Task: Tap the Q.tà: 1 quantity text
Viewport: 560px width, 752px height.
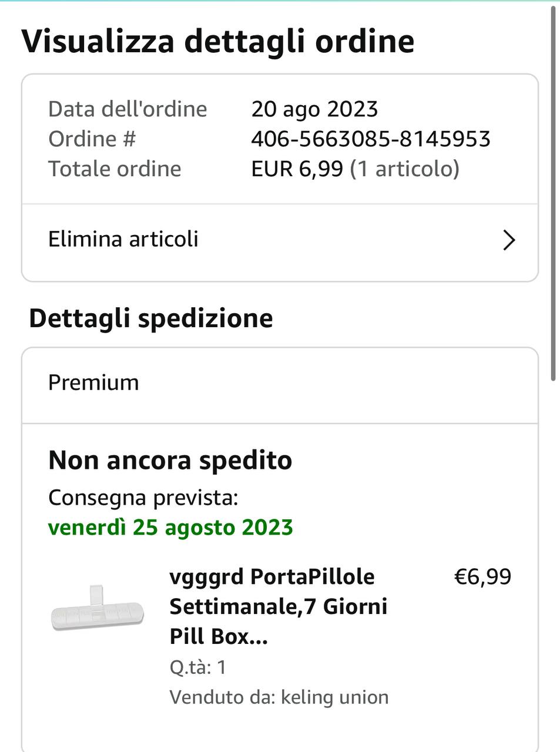Action: (x=198, y=667)
